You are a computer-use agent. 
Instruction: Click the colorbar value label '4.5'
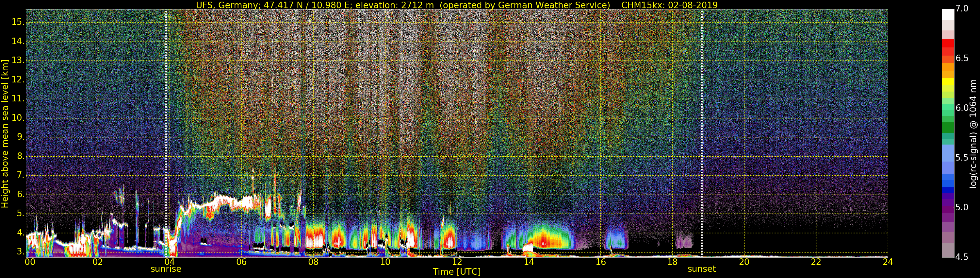click(962, 257)
